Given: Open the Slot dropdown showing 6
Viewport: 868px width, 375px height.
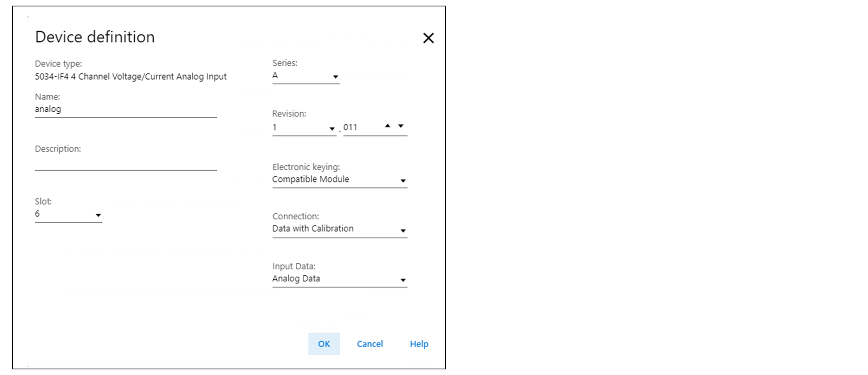Looking at the screenshot, I should (x=98, y=215).
